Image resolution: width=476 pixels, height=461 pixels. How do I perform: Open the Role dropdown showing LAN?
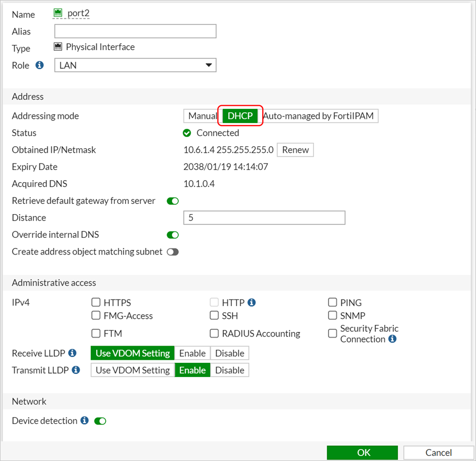(x=135, y=65)
